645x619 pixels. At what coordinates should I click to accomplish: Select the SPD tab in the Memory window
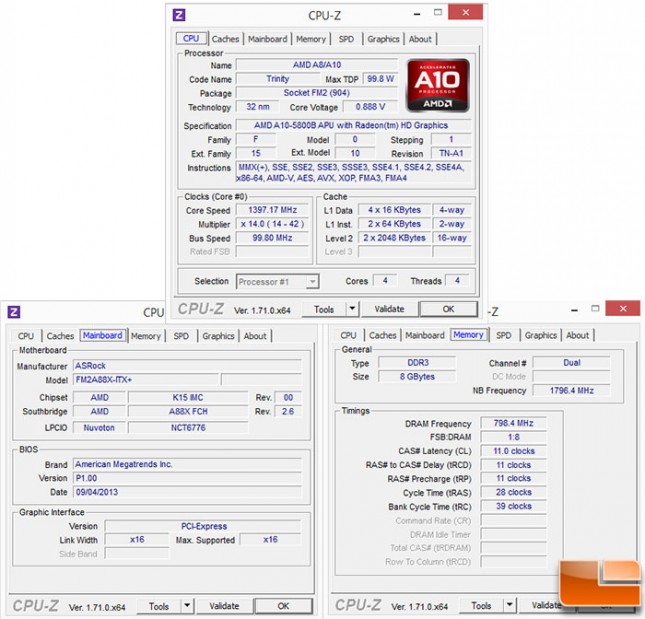[x=503, y=335]
